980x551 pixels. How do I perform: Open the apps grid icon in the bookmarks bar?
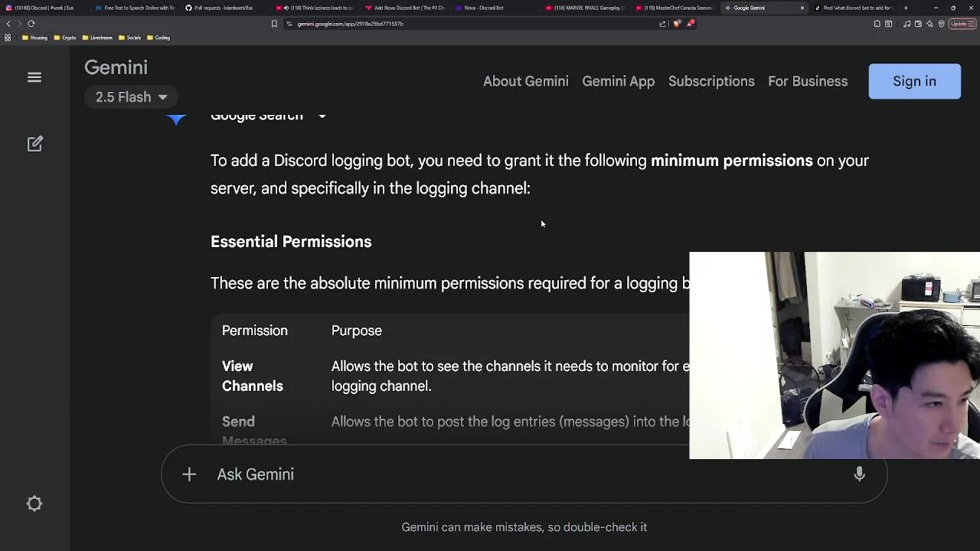8,37
